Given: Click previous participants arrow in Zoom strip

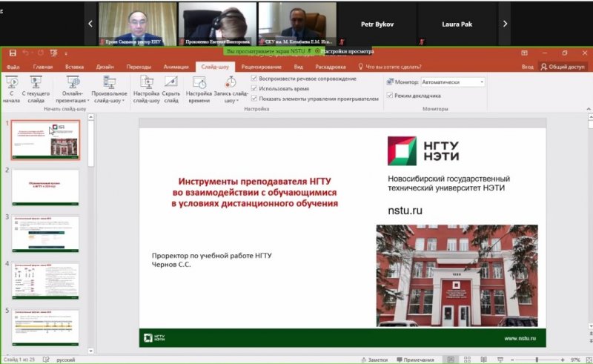Looking at the screenshot, I should (90, 24).
